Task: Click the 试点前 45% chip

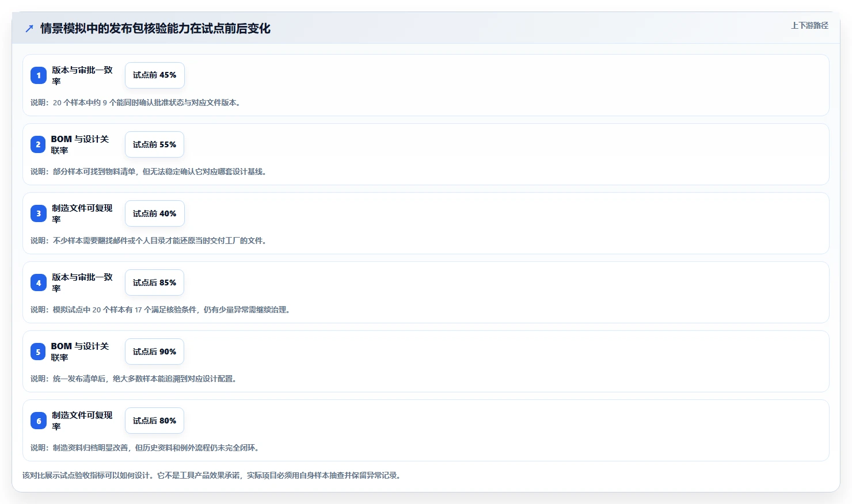Action: [155, 75]
